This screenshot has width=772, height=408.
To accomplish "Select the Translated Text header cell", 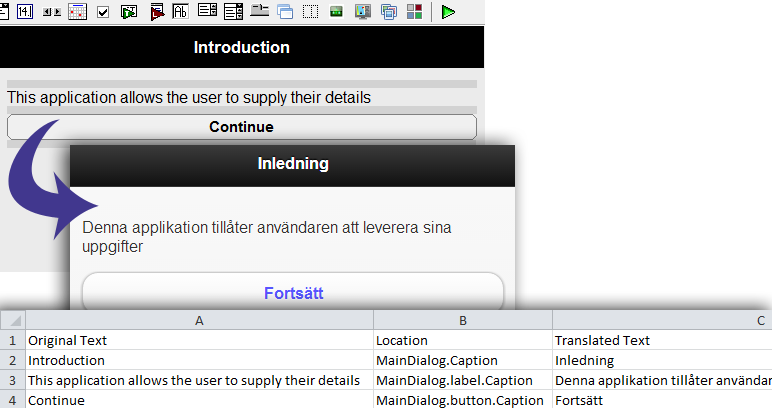I will pos(662,340).
